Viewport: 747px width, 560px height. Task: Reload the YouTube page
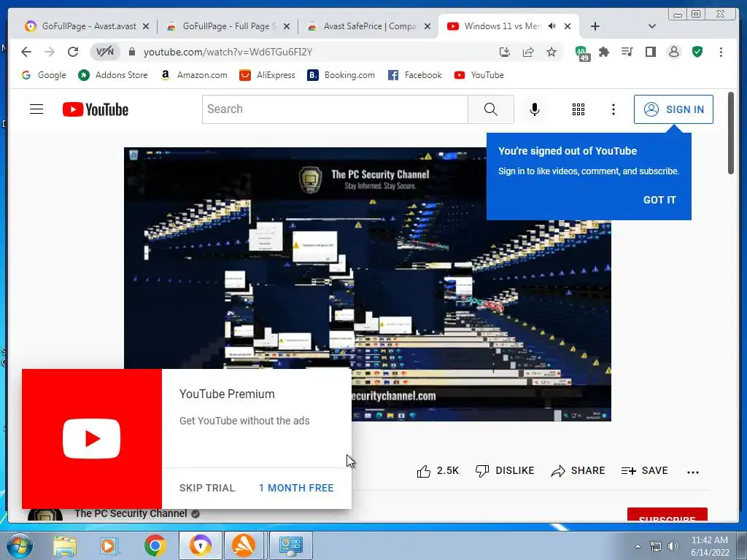[73, 52]
